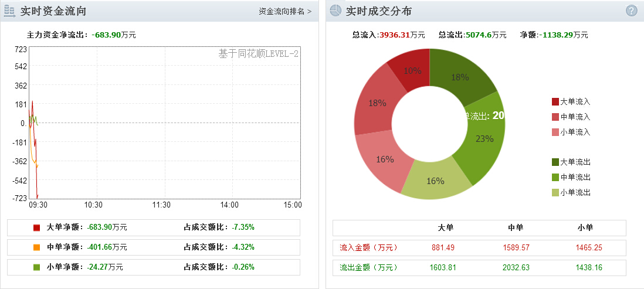Click the 小单流出 legend color square
The height and width of the screenshot is (289, 644).
pyautogui.click(x=555, y=192)
